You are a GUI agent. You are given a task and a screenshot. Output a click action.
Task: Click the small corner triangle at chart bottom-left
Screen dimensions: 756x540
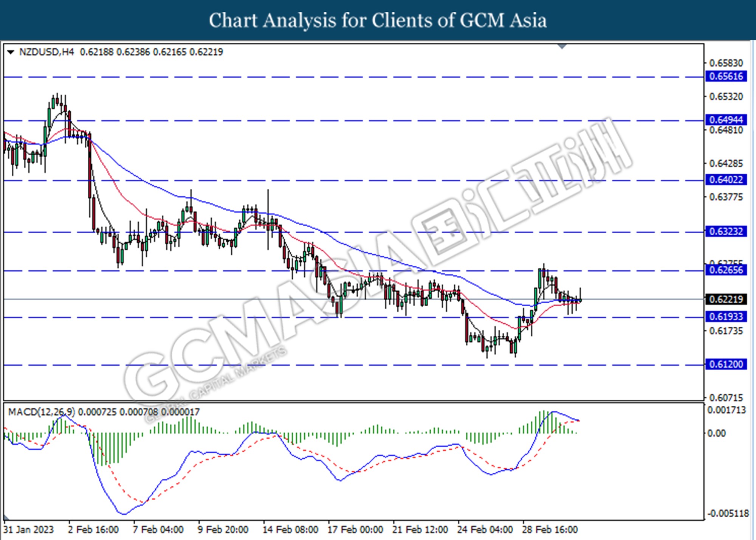pyautogui.click(x=6, y=517)
